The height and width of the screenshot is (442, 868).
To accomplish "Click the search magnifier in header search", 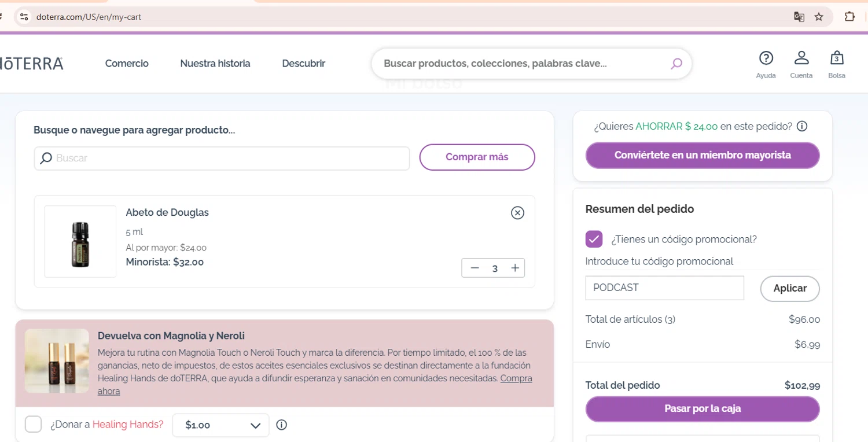I will coord(676,64).
